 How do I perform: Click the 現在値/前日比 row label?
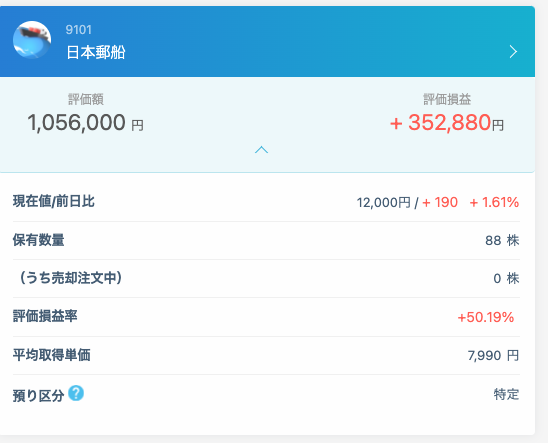point(54,202)
